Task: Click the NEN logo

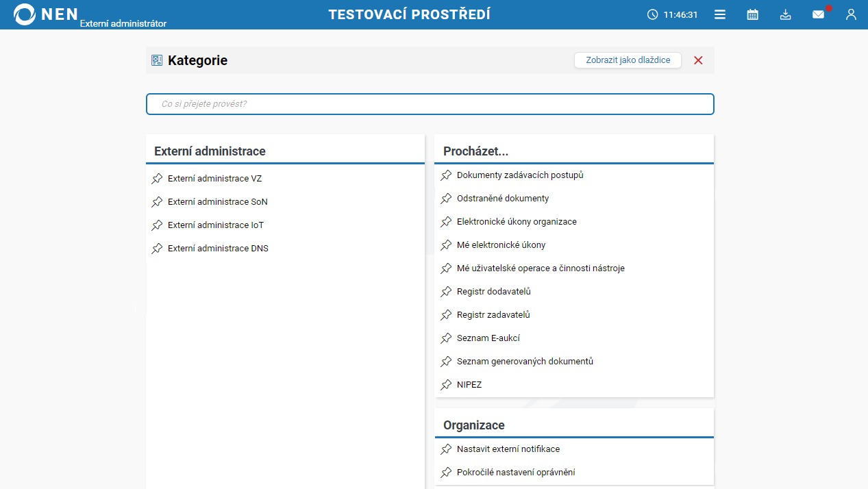Action: [45, 14]
